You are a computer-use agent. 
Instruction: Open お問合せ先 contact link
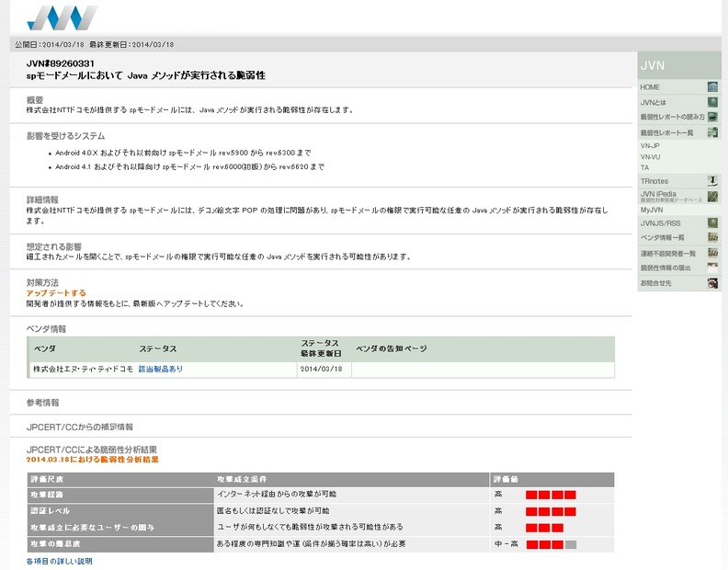pos(655,283)
